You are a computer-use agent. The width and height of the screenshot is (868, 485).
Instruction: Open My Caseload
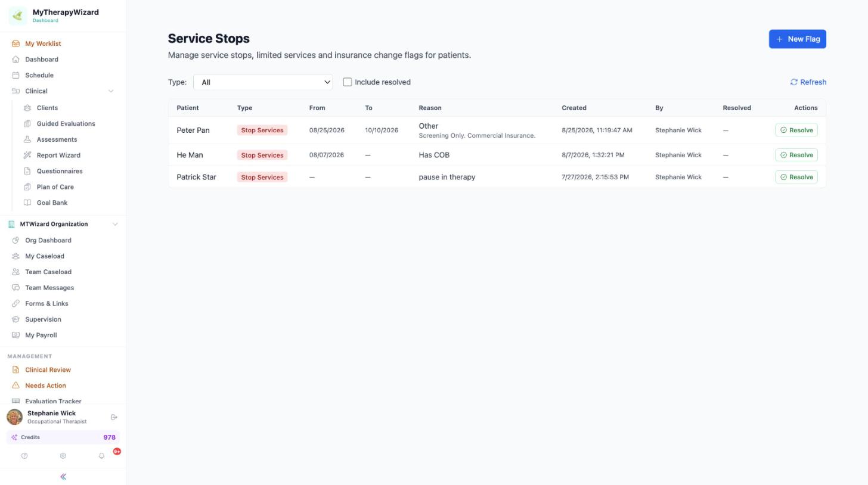pos(45,256)
